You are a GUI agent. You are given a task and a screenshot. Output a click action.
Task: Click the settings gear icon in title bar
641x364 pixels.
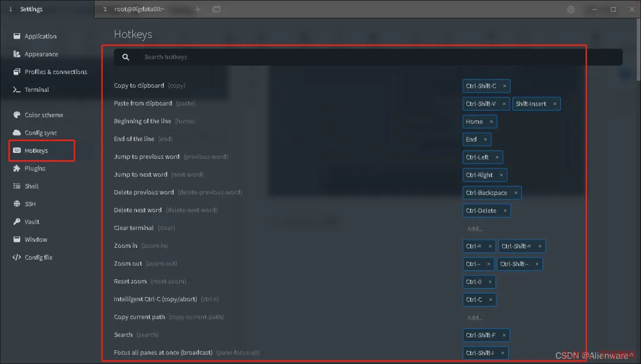click(571, 9)
